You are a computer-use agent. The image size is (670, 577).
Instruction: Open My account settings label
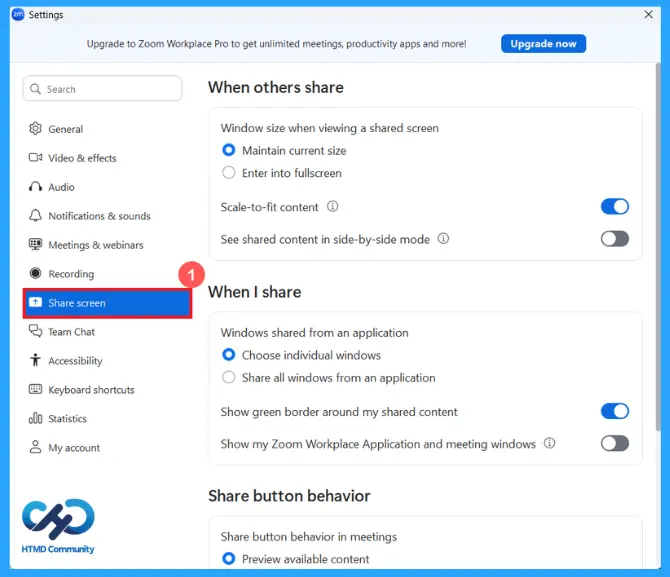point(74,448)
